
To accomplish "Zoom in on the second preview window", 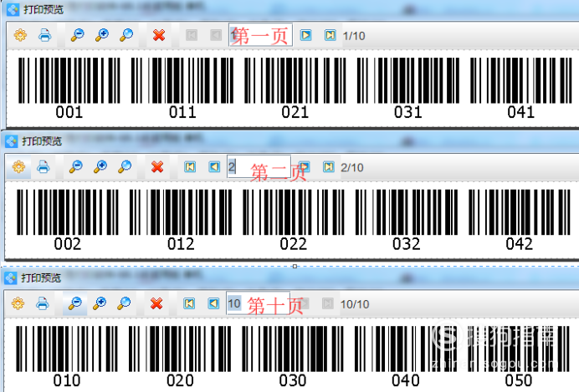I will coord(100,167).
